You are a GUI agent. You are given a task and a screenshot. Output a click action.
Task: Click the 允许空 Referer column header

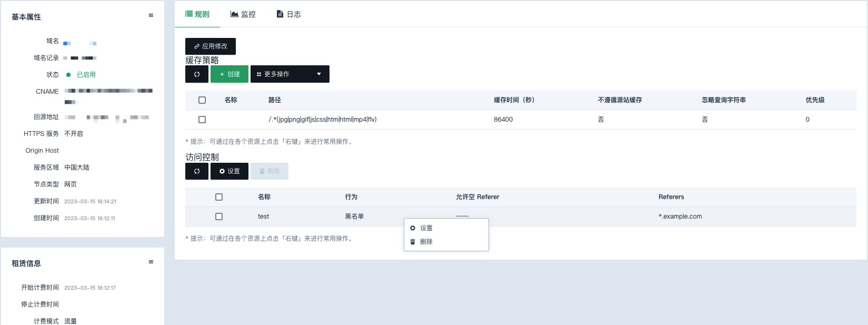pos(477,197)
